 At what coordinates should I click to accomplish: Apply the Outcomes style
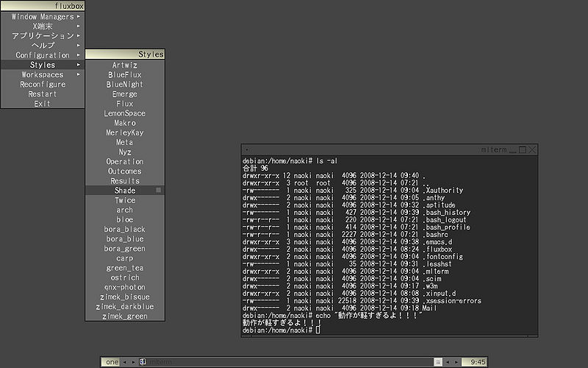point(125,171)
